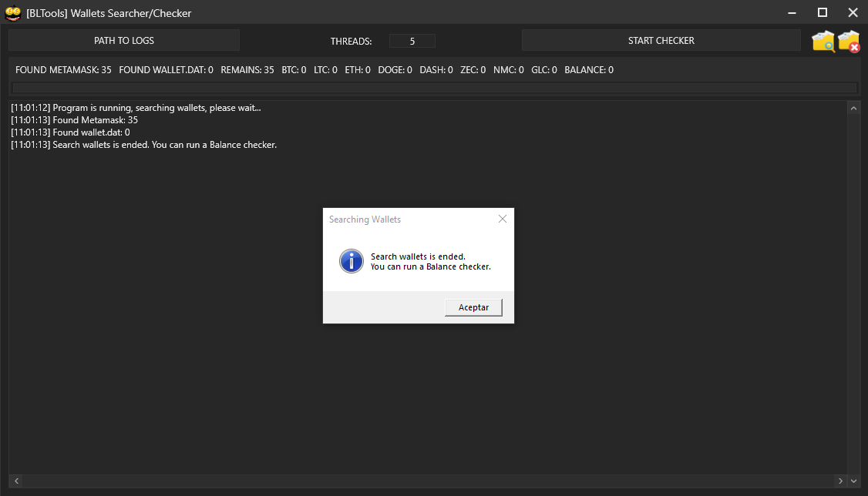Click the Aceptar button

(x=473, y=307)
